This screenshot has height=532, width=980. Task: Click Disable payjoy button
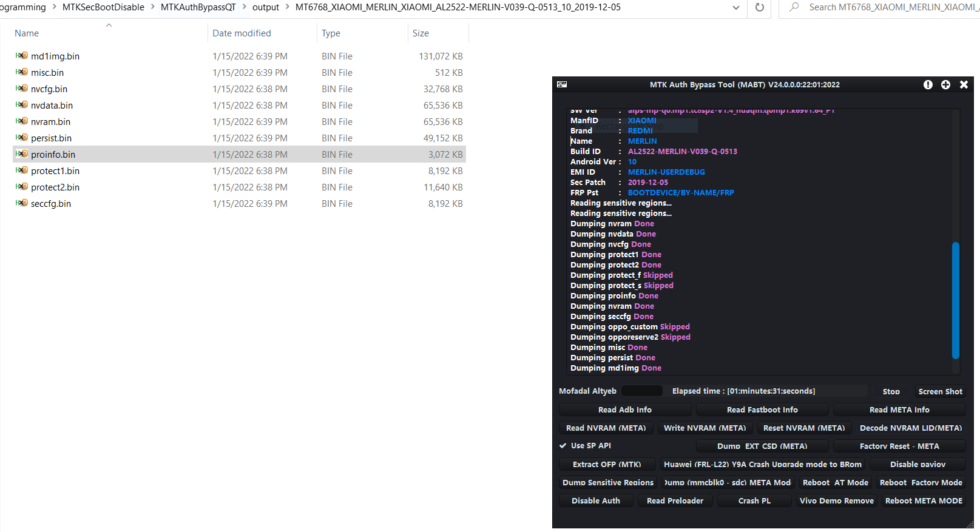(x=917, y=465)
